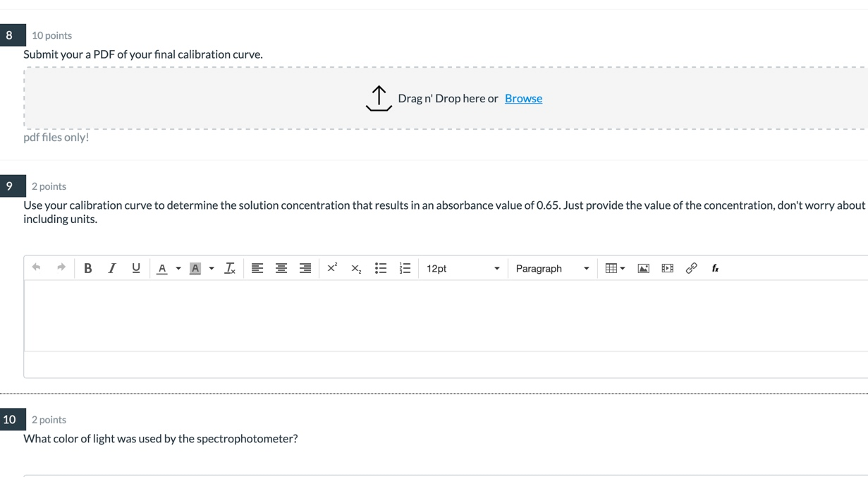
Task: Click the Browse link to upload PDF
Action: (523, 98)
